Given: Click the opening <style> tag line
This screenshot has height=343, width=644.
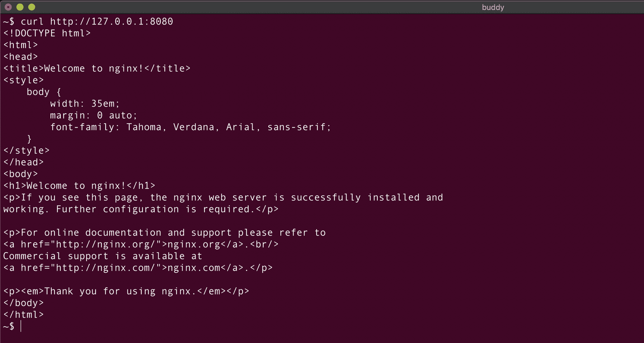Looking at the screenshot, I should (x=23, y=80).
